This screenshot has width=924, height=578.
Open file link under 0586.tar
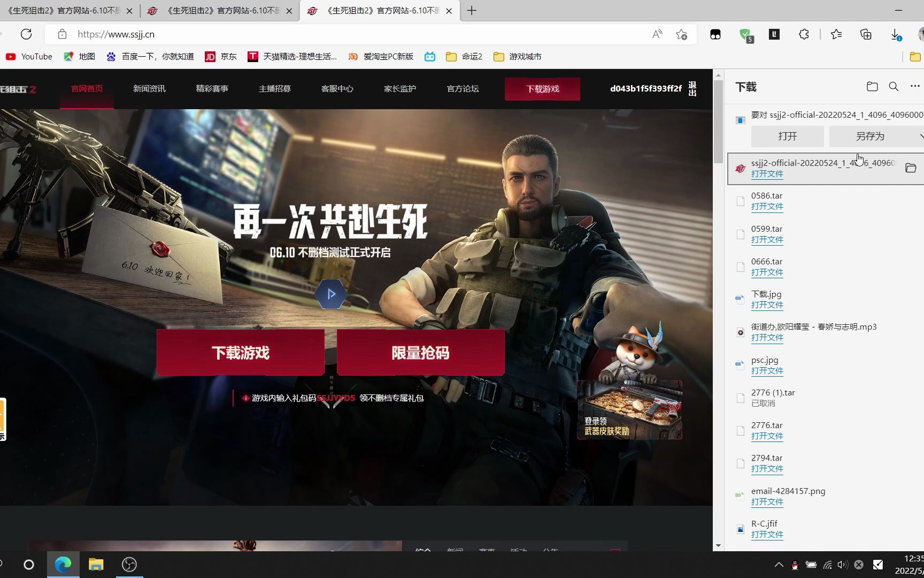(x=767, y=207)
